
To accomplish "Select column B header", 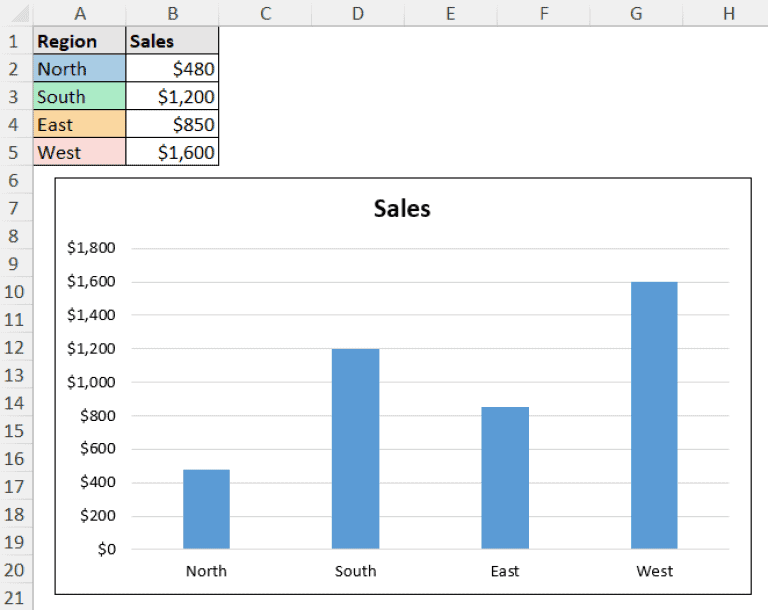I will [172, 13].
